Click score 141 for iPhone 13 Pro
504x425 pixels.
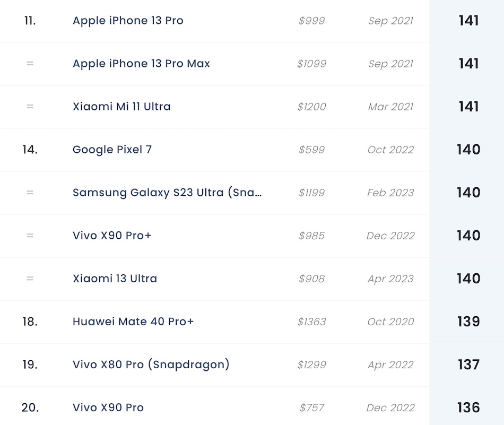point(468,21)
